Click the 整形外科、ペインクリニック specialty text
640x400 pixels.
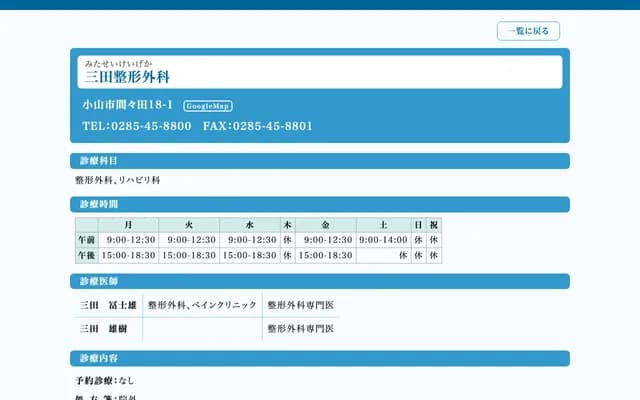[202, 305]
